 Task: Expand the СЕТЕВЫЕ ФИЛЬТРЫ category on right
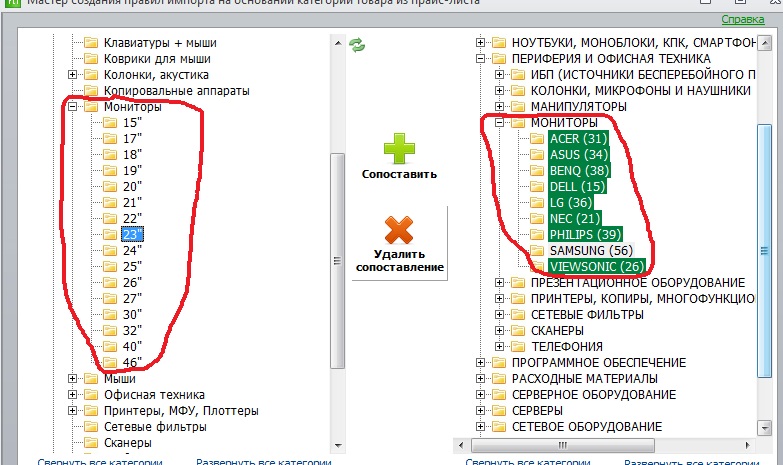(499, 315)
